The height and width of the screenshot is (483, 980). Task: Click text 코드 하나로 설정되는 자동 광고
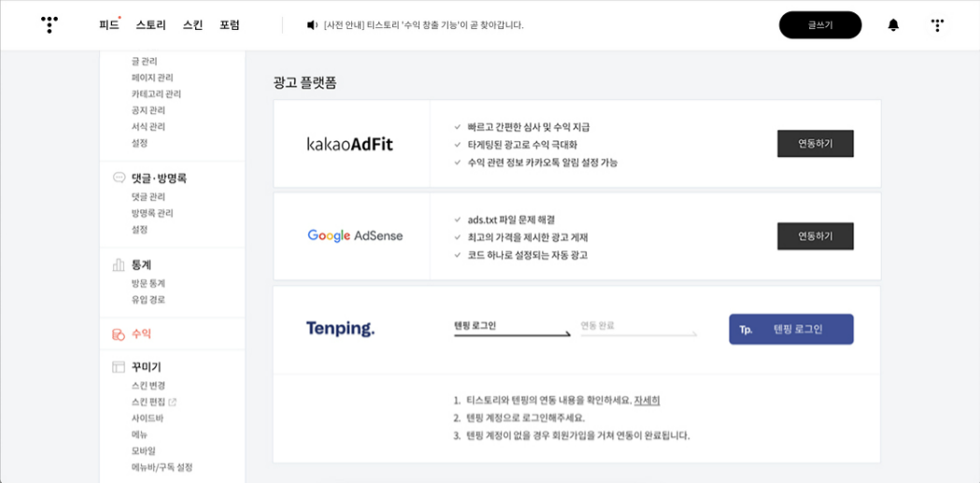(x=528, y=255)
